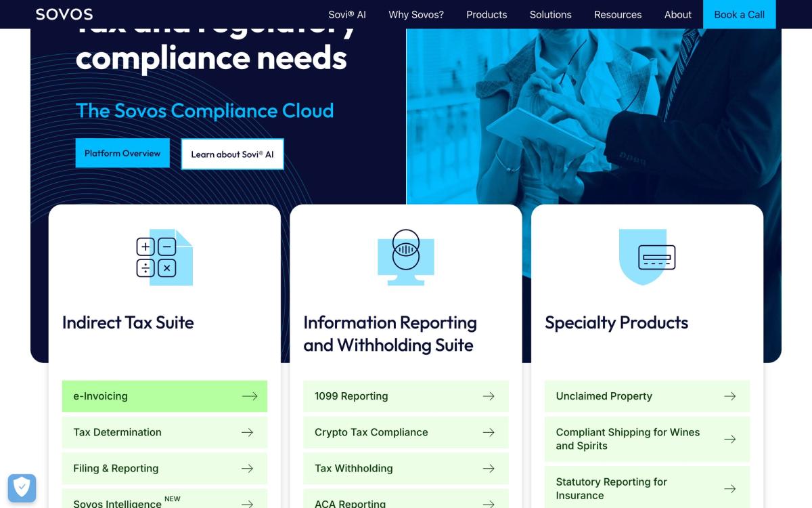Click the Sovos logo in header
The image size is (812, 508).
64,14
